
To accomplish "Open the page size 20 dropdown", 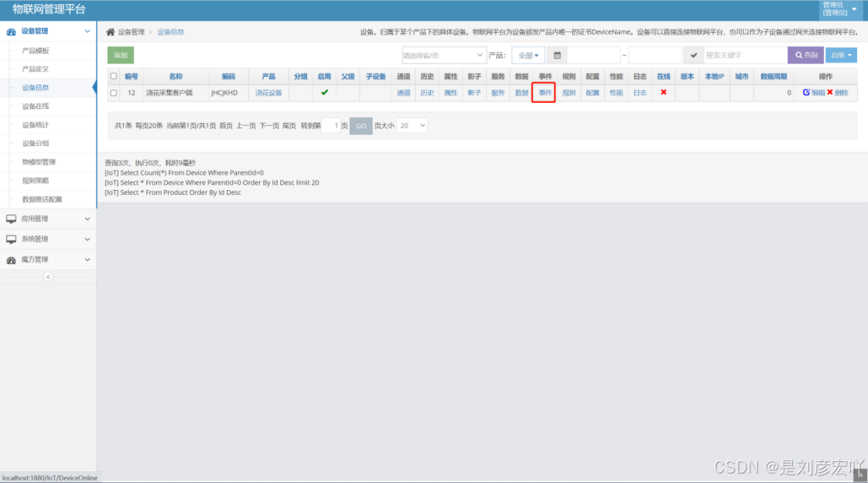I will point(412,126).
